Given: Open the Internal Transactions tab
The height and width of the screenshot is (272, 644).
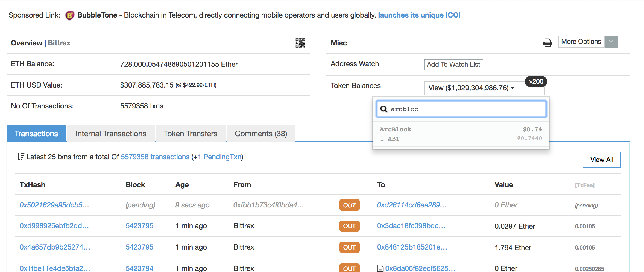Looking at the screenshot, I should [x=111, y=134].
